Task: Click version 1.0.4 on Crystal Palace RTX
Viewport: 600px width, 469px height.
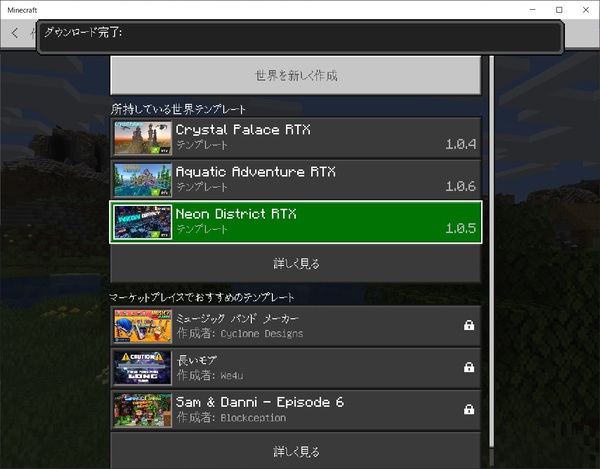Action: 461,144
